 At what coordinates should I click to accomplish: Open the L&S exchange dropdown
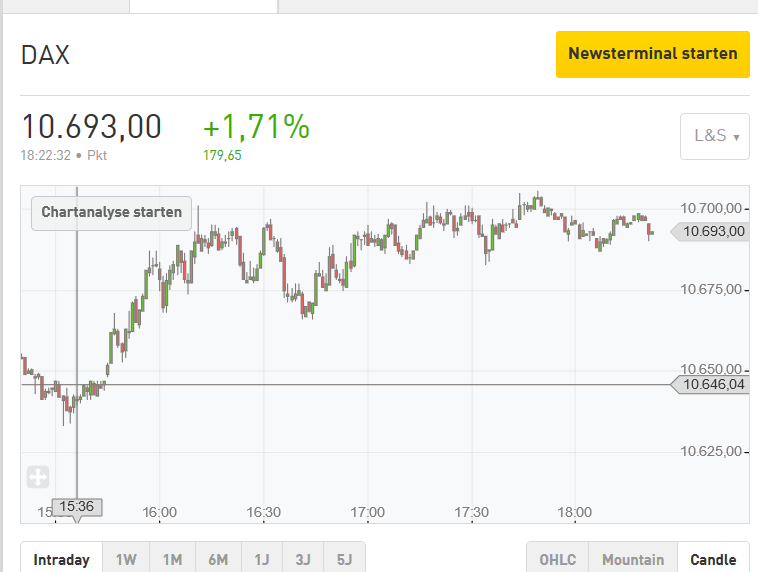tap(715, 135)
